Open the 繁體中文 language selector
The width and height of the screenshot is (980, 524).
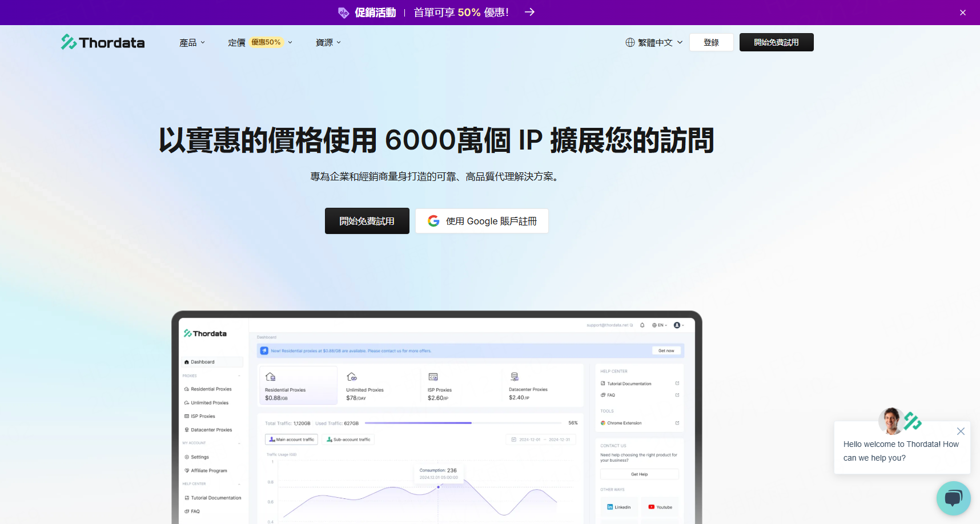(654, 42)
